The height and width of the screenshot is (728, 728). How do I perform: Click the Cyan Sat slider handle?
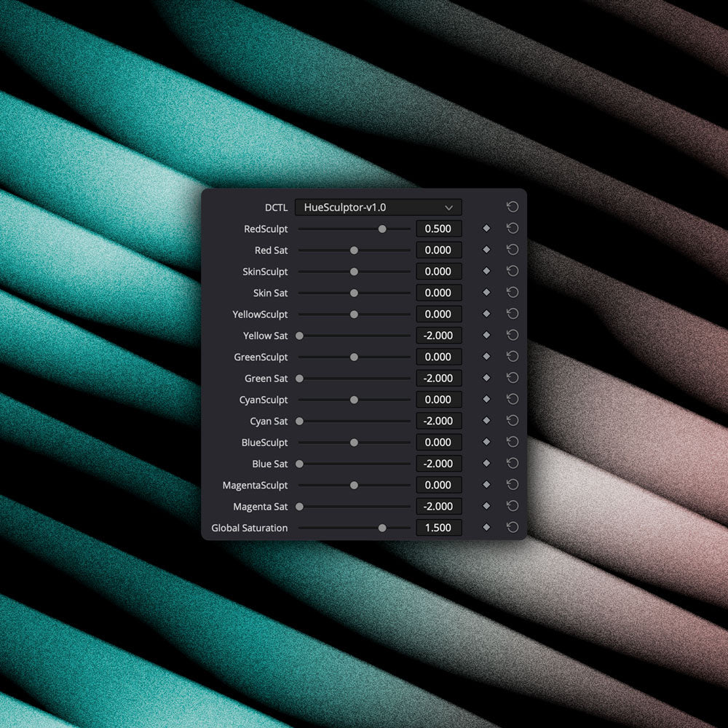click(299, 421)
